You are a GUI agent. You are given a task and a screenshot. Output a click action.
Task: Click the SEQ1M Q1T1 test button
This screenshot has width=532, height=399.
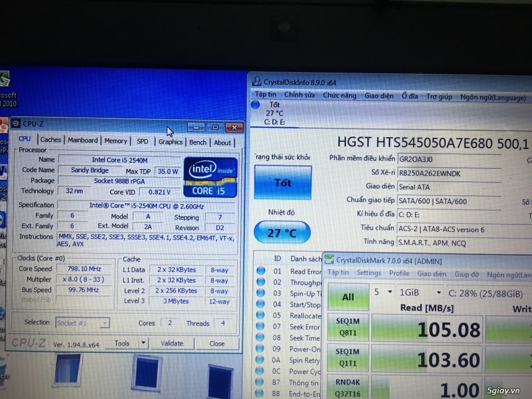coord(348,357)
